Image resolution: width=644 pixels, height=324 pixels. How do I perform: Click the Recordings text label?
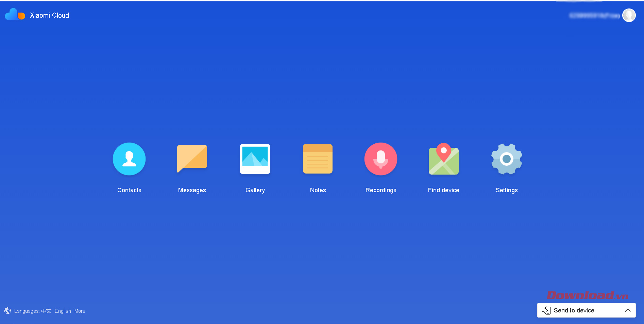pos(381,190)
